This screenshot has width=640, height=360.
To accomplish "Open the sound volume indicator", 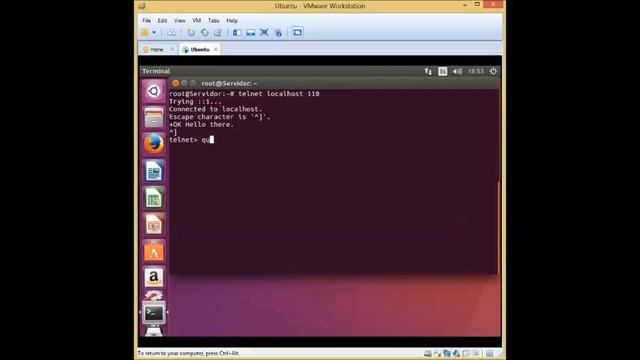I will tap(457, 71).
